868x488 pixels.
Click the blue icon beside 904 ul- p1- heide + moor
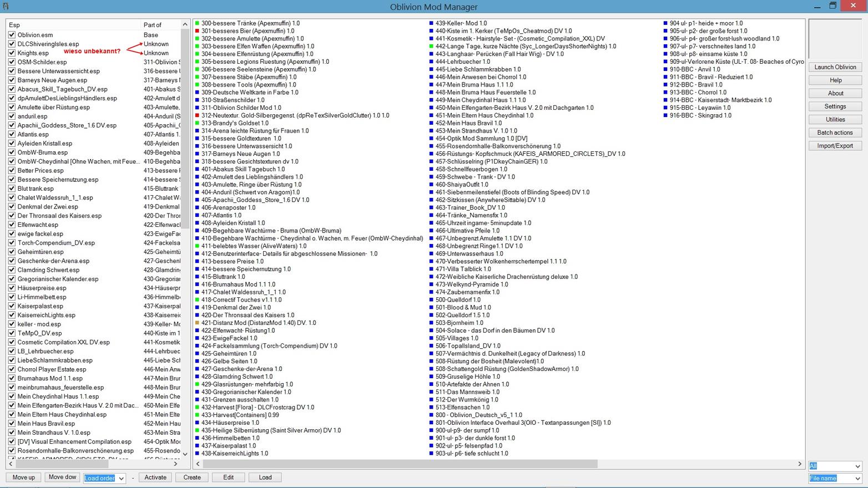click(x=665, y=23)
